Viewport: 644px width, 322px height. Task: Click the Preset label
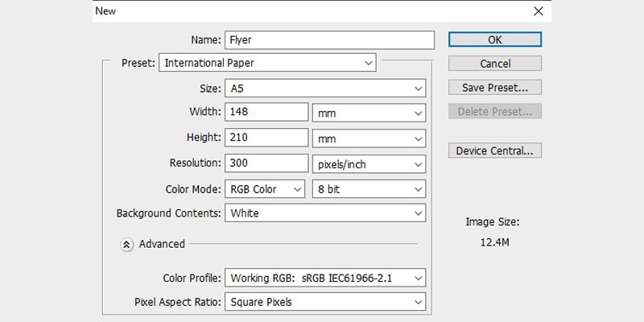(x=138, y=64)
